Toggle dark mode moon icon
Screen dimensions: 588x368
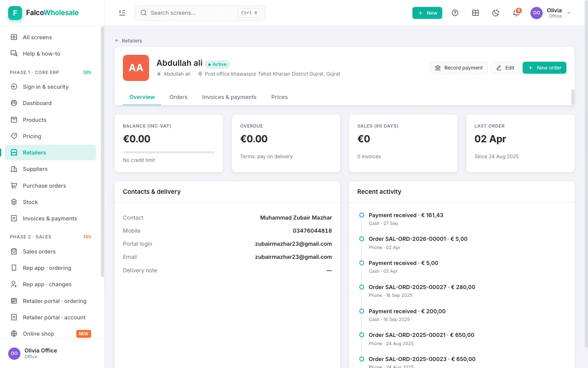click(x=496, y=13)
